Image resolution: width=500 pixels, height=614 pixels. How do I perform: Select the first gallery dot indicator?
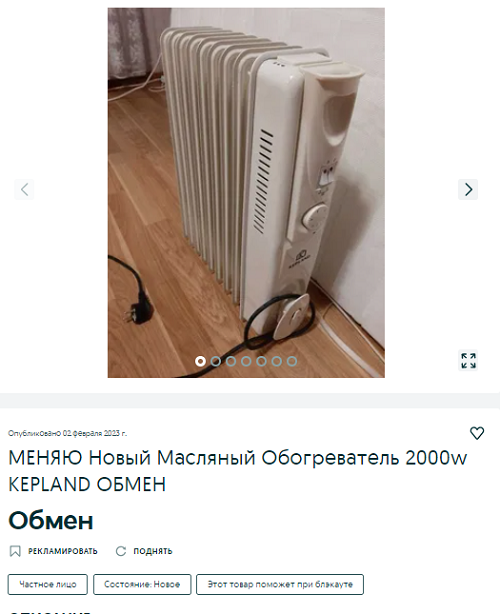(200, 361)
